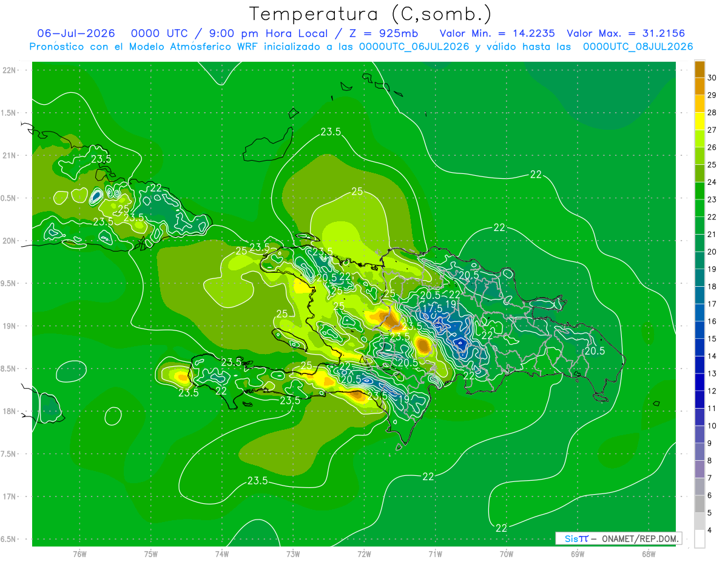
Task: Click the color scale label '18'
Action: pyautogui.click(x=712, y=286)
